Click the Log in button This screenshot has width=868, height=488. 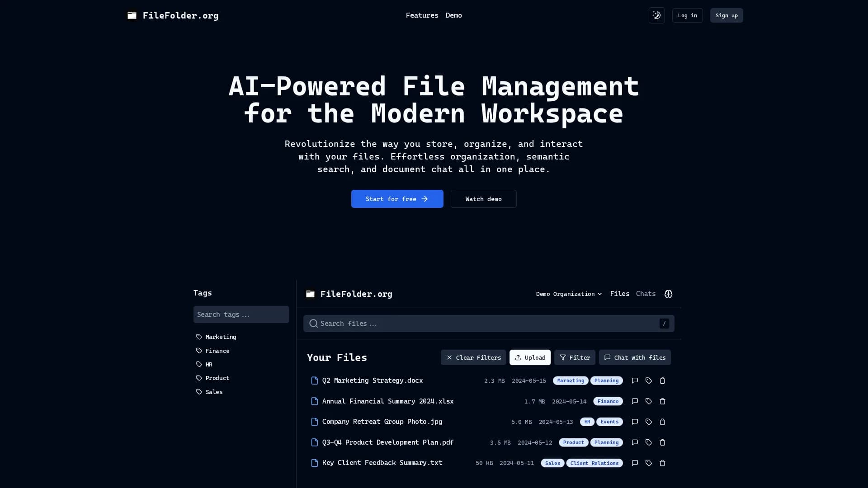pos(687,15)
